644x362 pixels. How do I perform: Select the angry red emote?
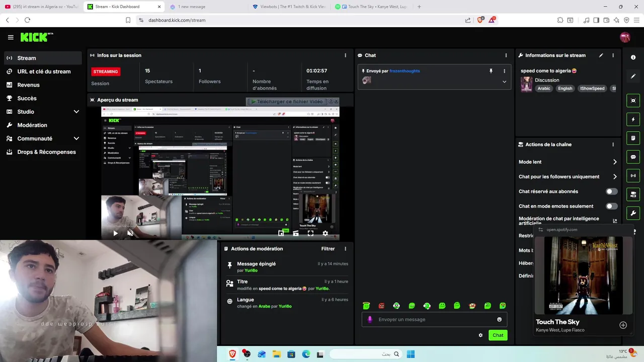pos(381,306)
